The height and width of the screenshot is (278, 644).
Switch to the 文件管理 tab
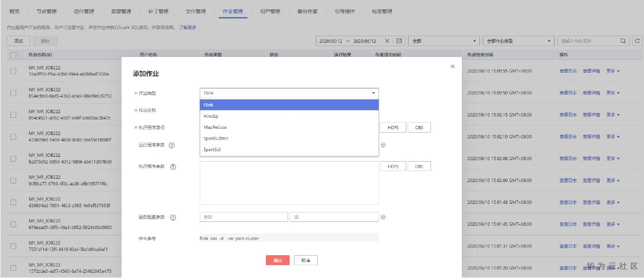(196, 11)
